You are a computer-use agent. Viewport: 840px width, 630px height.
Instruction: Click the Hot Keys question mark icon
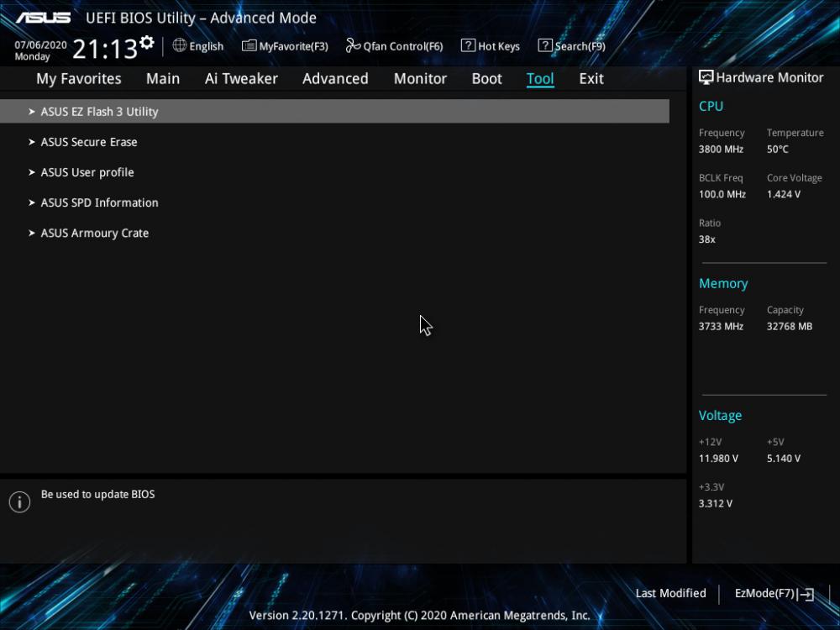click(x=468, y=45)
